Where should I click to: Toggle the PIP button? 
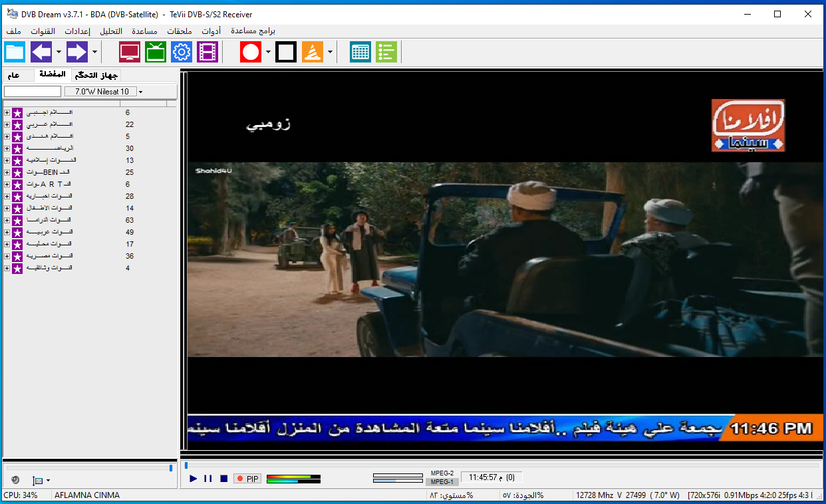247,479
